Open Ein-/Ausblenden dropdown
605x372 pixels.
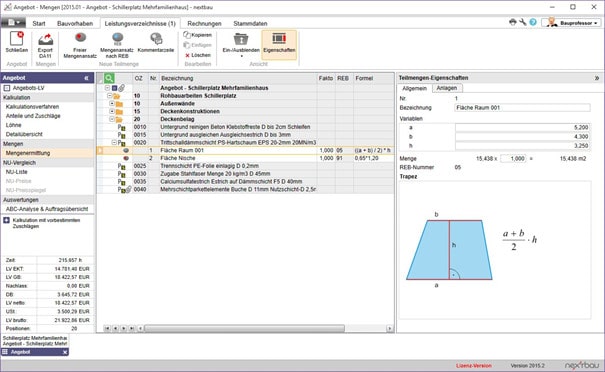[241, 45]
